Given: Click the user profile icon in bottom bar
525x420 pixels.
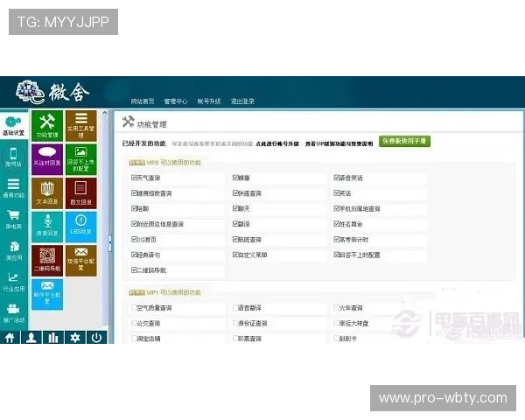Looking at the screenshot, I should click(31, 337).
